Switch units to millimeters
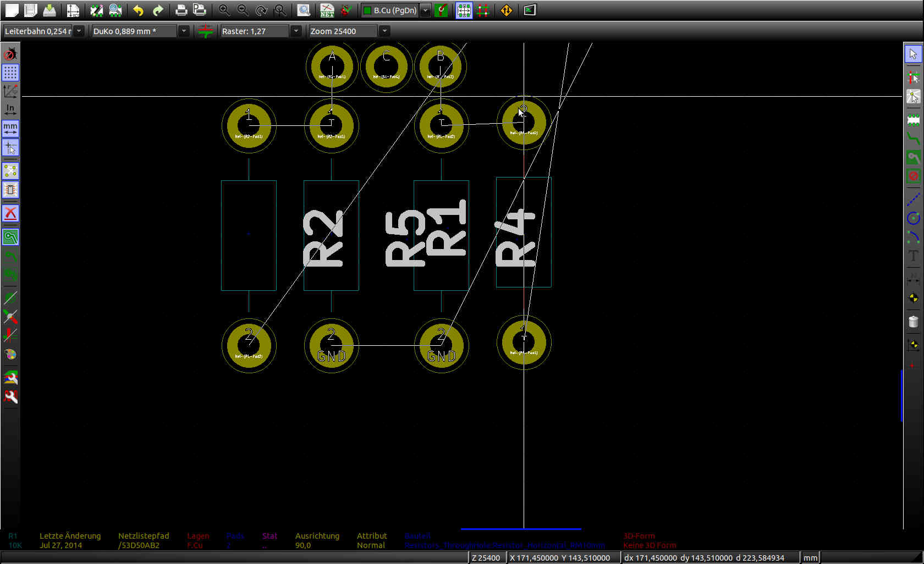Viewport: 924px width, 564px height. tap(10, 129)
